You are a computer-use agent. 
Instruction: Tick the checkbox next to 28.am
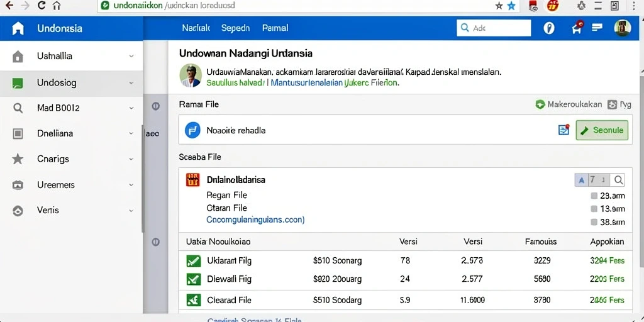tap(594, 196)
